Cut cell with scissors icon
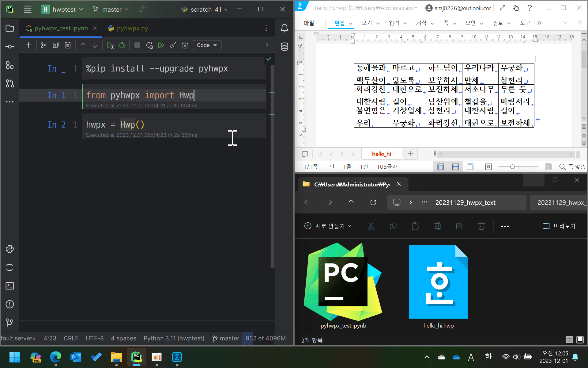The image size is (588, 368). 43,45
